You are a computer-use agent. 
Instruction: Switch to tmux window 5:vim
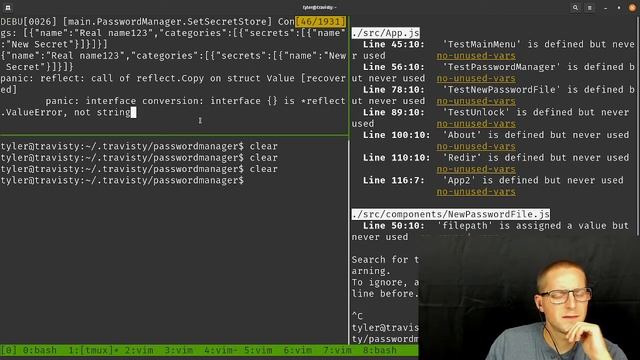[258, 350]
